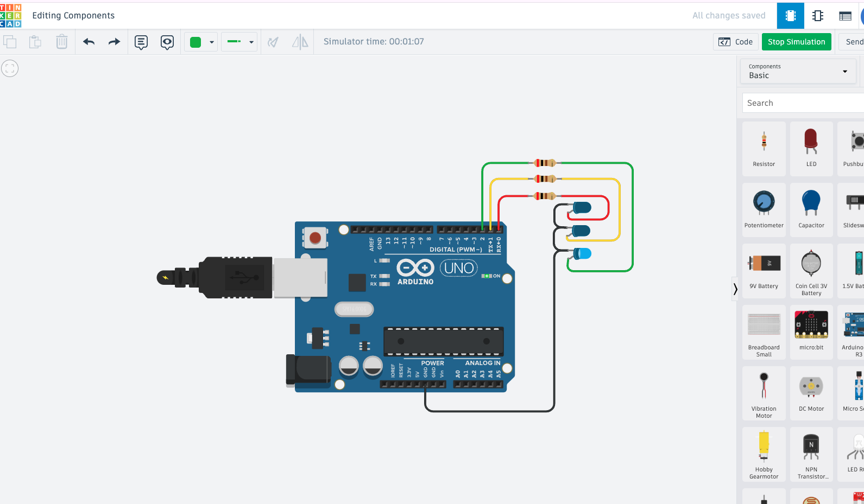Click the Copy icon in toolbar
The width and height of the screenshot is (864, 504).
[10, 42]
